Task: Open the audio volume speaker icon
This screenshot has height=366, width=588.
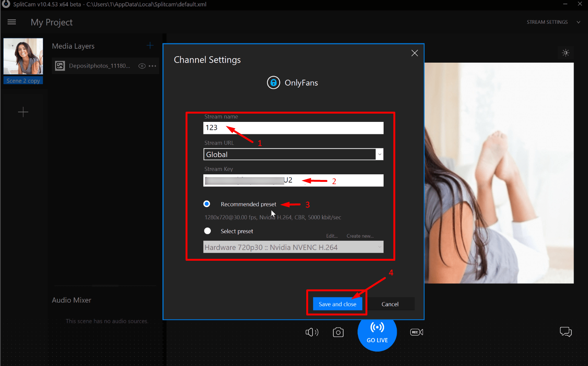Action: (311, 332)
